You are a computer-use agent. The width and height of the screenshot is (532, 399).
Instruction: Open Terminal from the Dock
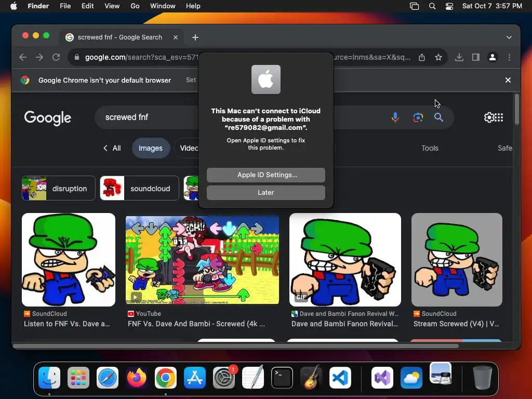(x=282, y=378)
